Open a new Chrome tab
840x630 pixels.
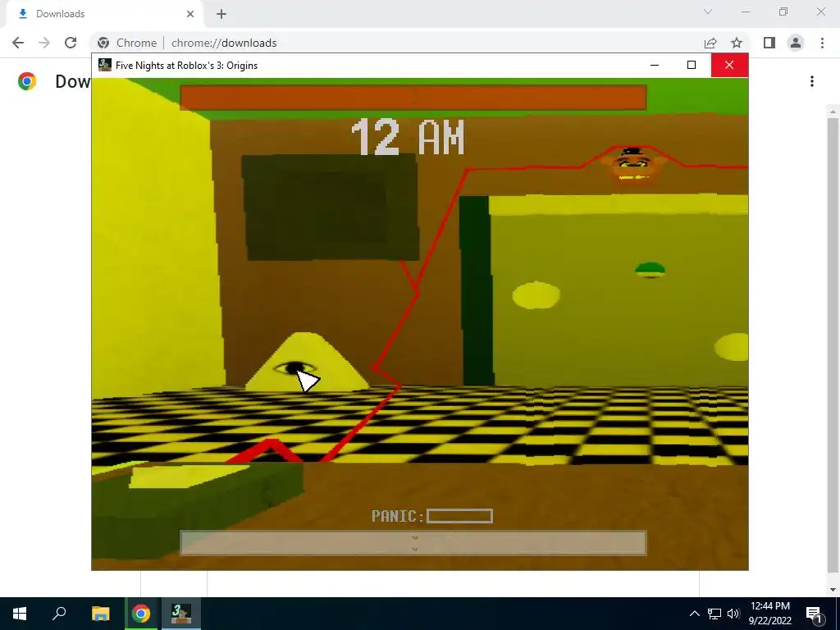tap(221, 14)
